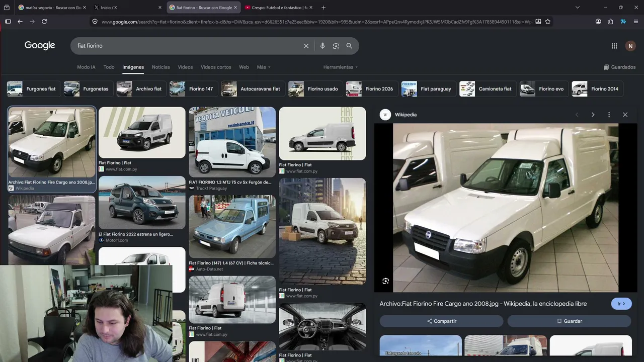Filter by the 'Fiorino 2014' chip
644x362 pixels.
pos(598,89)
